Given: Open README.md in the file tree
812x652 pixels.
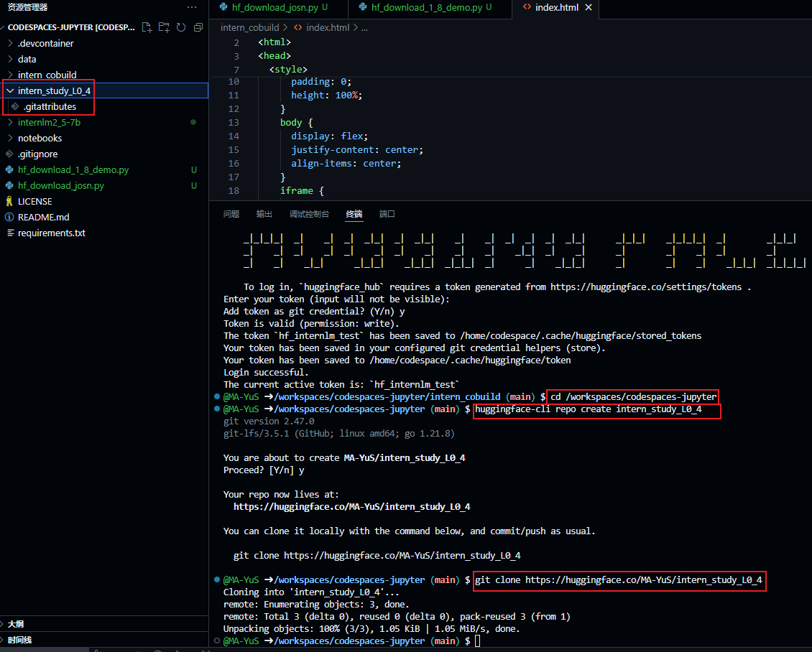Looking at the screenshot, I should [x=44, y=218].
